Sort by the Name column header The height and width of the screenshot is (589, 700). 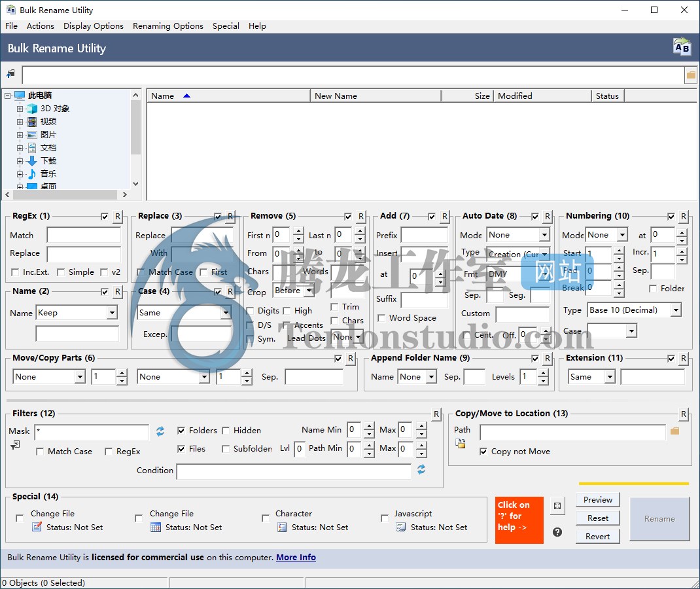point(228,96)
